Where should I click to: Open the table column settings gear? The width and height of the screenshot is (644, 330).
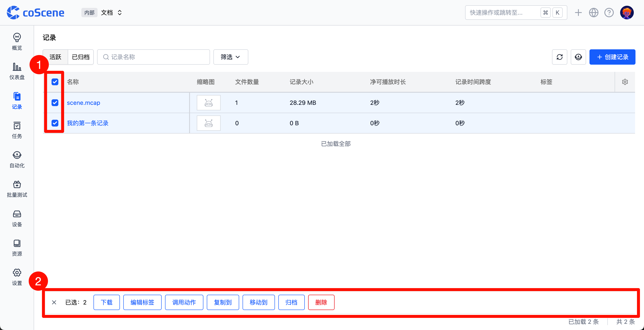coord(625,82)
